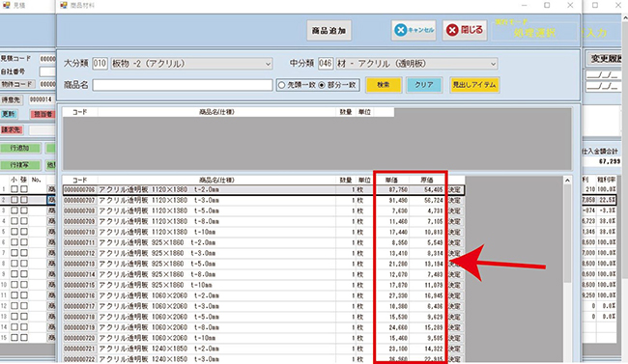Click the 得意先 code field 0000014
628x364 pixels.
pos(42,99)
